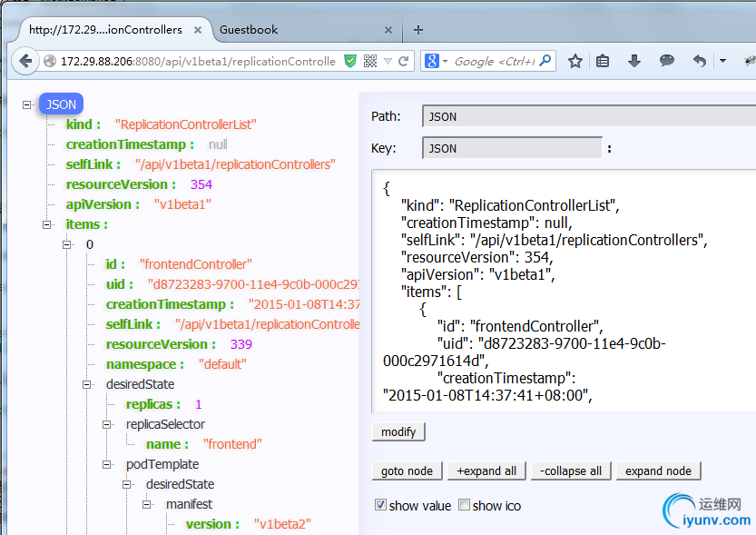Reload the page with the refresh icon
The width and height of the screenshot is (756, 535).
pos(404,62)
